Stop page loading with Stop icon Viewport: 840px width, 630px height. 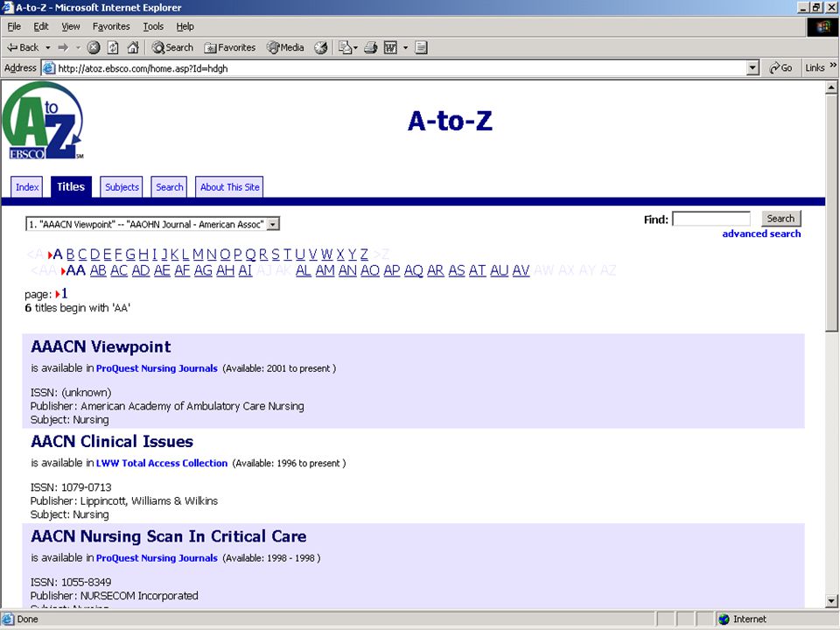click(x=94, y=47)
